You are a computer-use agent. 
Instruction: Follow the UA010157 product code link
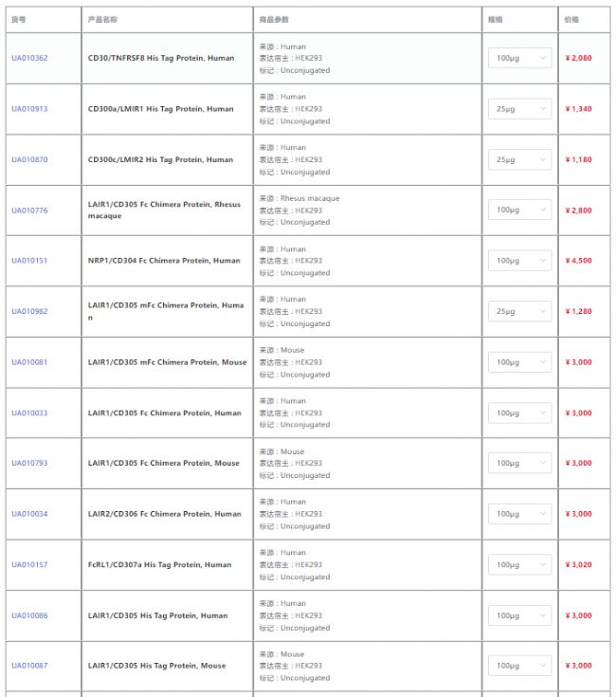[29, 565]
